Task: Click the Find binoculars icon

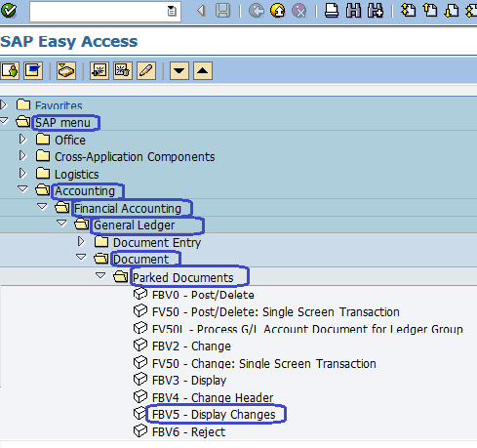Action: [354, 11]
